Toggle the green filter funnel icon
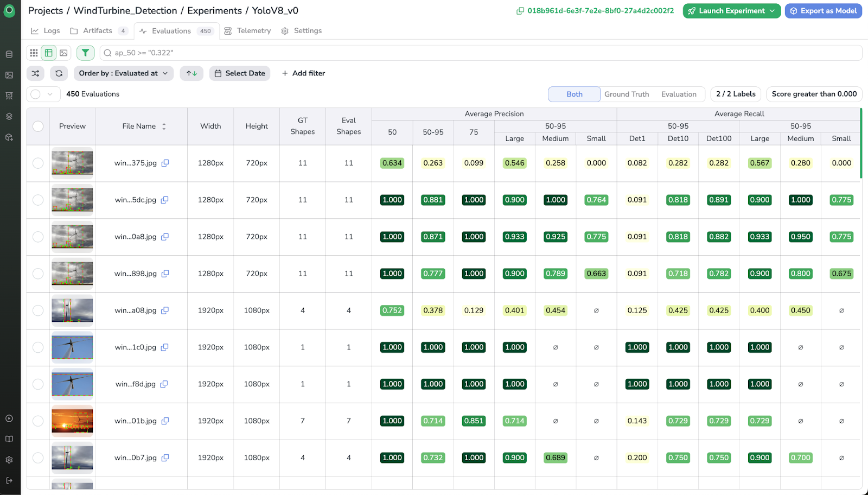 [x=85, y=53]
